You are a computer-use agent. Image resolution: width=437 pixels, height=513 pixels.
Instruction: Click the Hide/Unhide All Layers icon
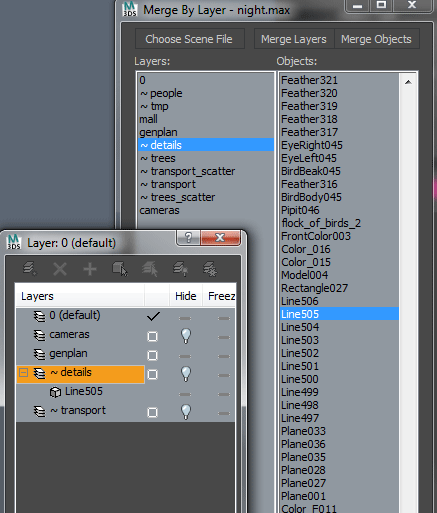[180, 269]
